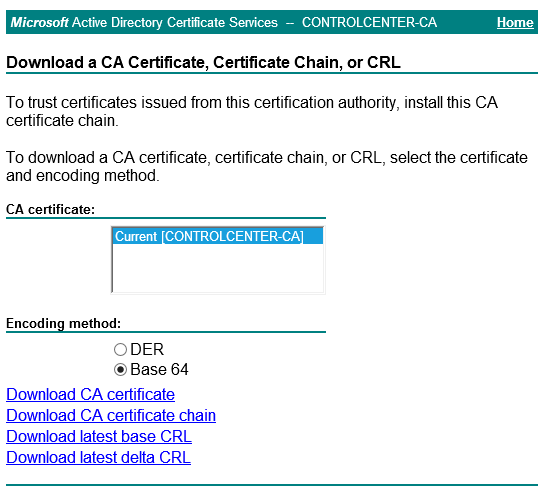Download latest base CRL

pos(99,436)
